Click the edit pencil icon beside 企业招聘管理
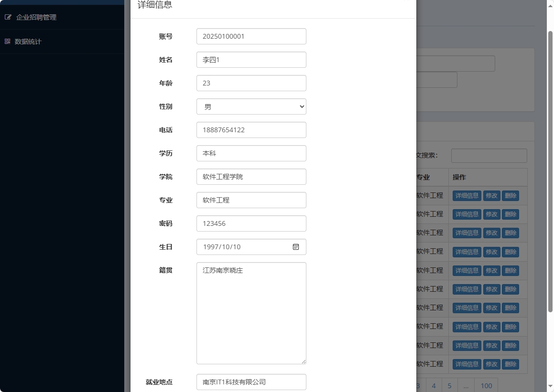Viewport: 554px width, 392px height. (x=8, y=17)
